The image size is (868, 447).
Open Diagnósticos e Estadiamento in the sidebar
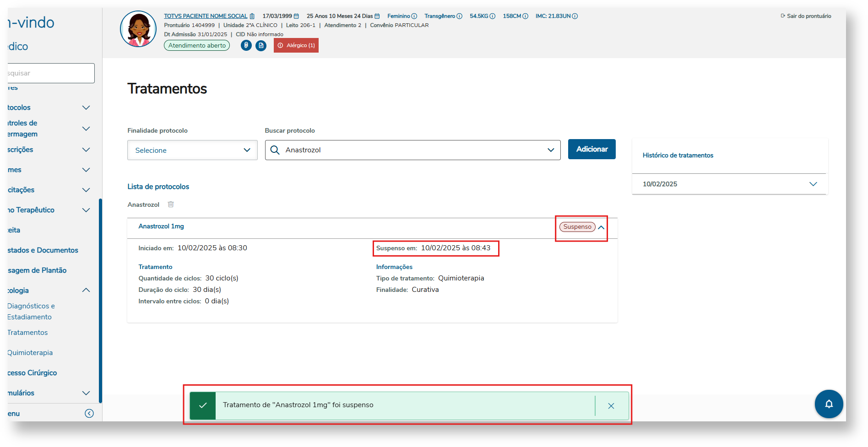pos(31,312)
